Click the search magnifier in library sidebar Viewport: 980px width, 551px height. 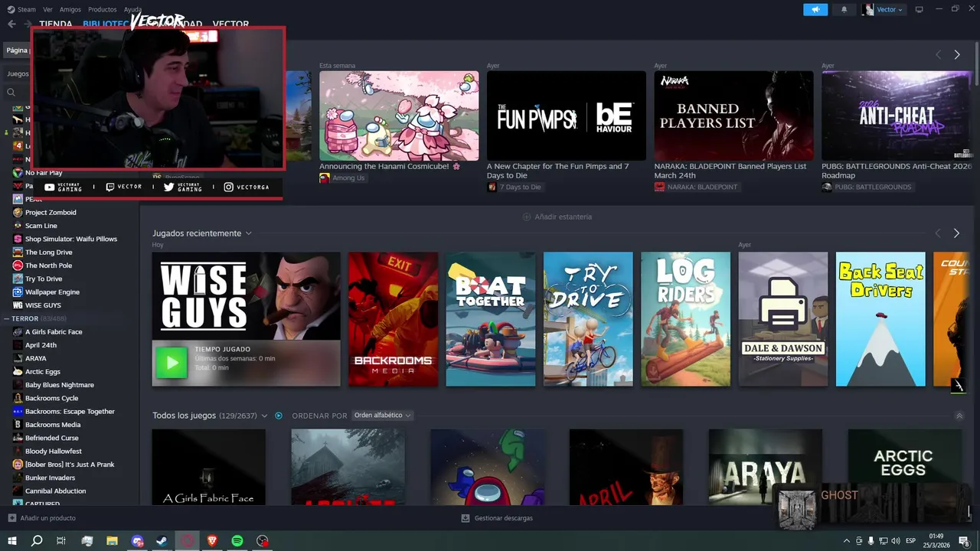11,92
